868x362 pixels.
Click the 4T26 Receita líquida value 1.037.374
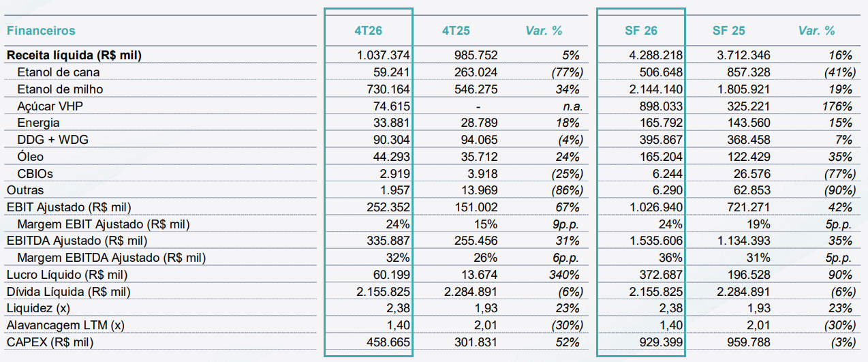(x=384, y=55)
